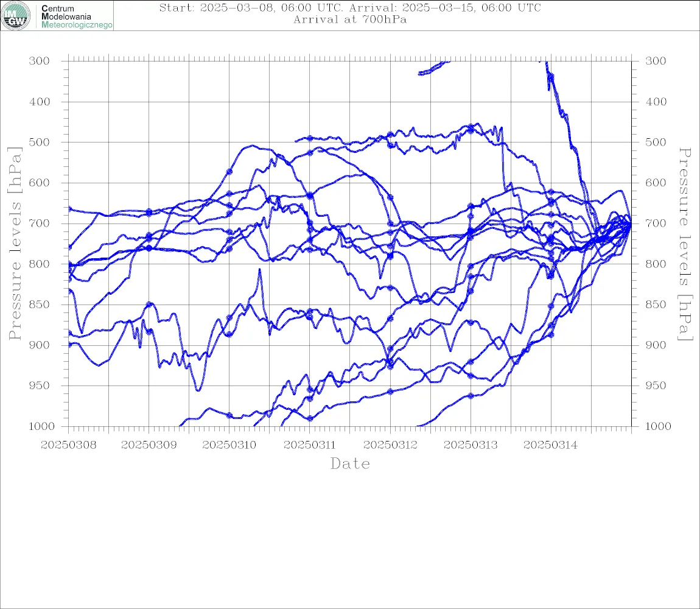Click the 'Arrival at 700hPa' subtitle
This screenshot has width=700, height=609.
click(350, 19)
